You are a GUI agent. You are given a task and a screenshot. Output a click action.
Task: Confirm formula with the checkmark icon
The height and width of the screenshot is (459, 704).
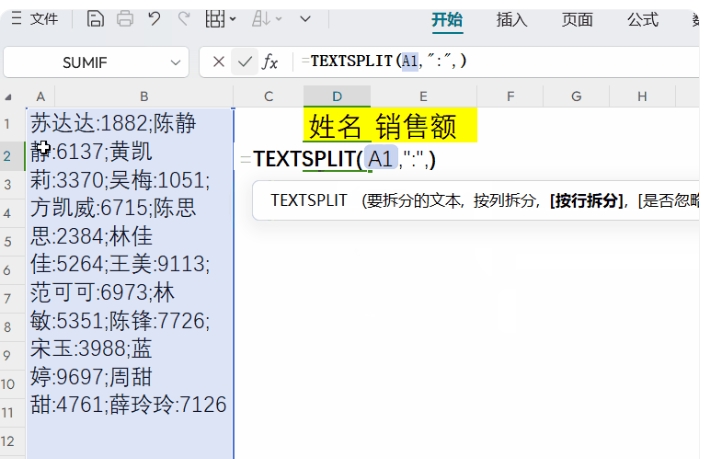(245, 62)
